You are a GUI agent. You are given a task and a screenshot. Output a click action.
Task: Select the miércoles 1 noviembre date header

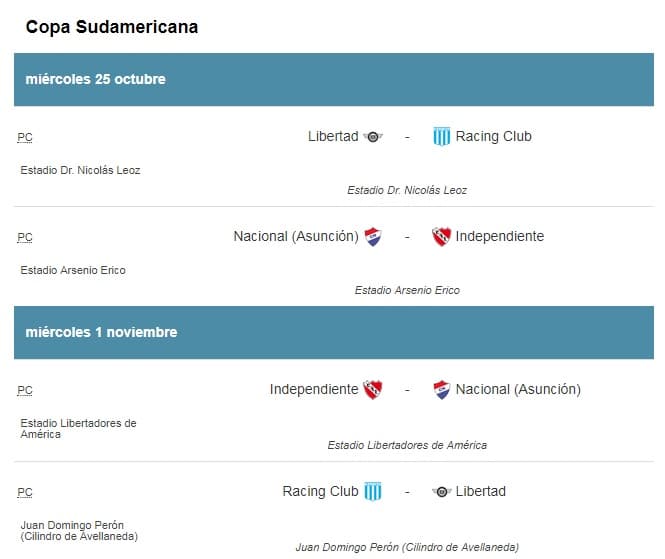coord(101,332)
